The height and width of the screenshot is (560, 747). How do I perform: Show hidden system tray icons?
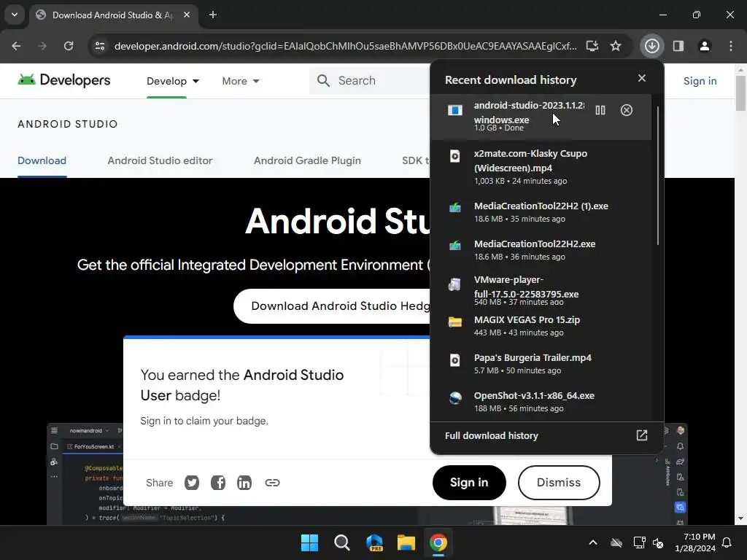pyautogui.click(x=592, y=542)
